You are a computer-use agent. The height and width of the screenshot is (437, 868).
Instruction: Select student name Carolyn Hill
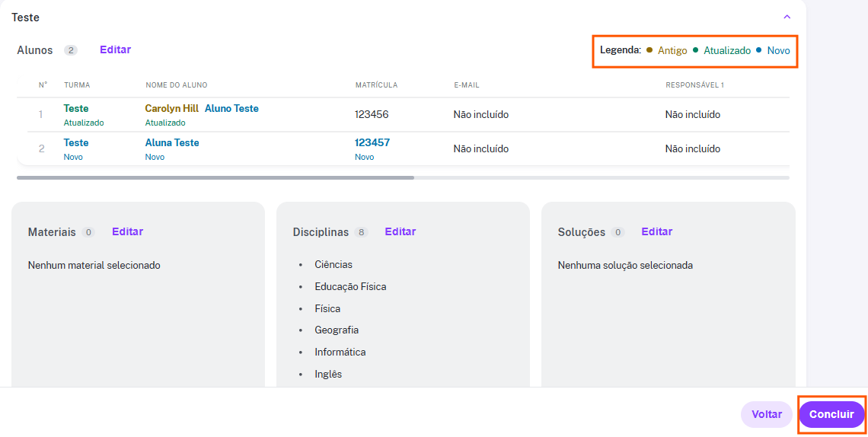point(171,109)
